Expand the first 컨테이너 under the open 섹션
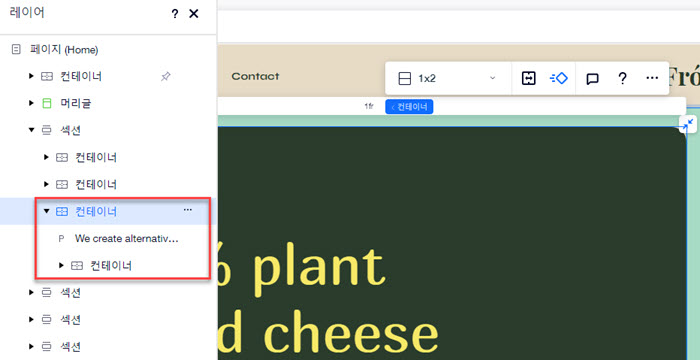The height and width of the screenshot is (360, 700). click(x=46, y=157)
